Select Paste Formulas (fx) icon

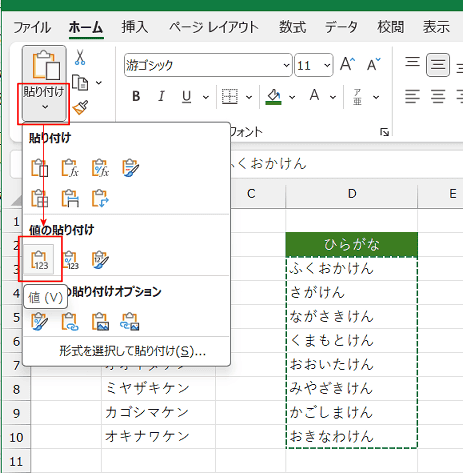tap(70, 168)
